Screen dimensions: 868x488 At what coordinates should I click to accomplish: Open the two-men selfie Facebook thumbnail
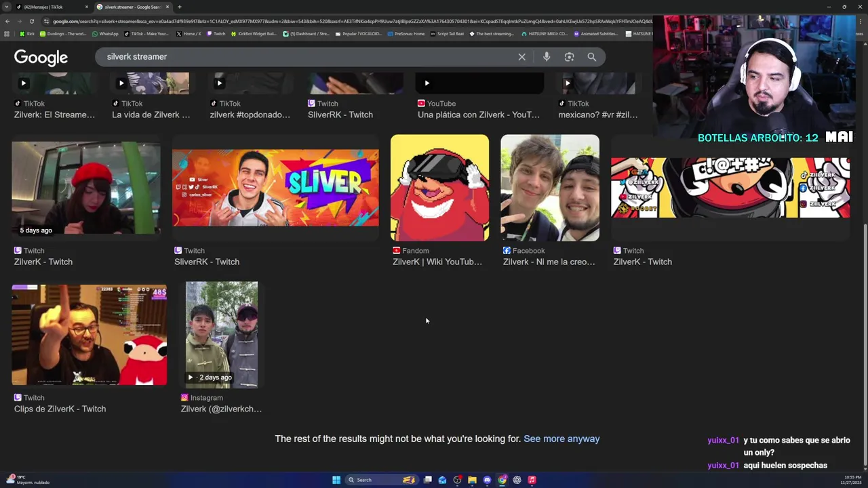click(550, 188)
